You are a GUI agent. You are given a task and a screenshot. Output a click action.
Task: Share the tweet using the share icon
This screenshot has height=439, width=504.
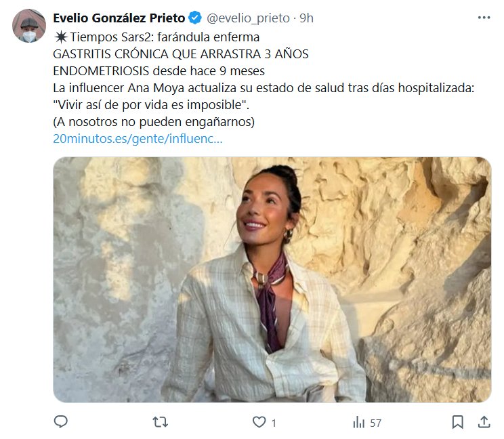tap(484, 421)
